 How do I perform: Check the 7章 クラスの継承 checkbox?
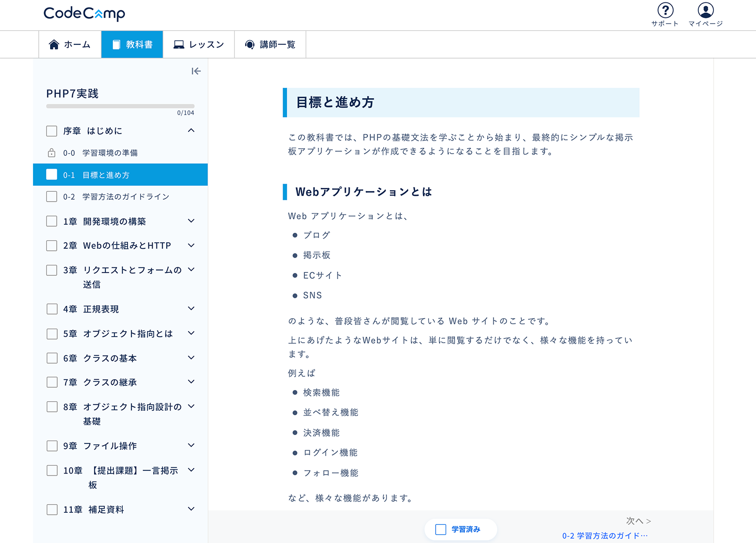52,382
